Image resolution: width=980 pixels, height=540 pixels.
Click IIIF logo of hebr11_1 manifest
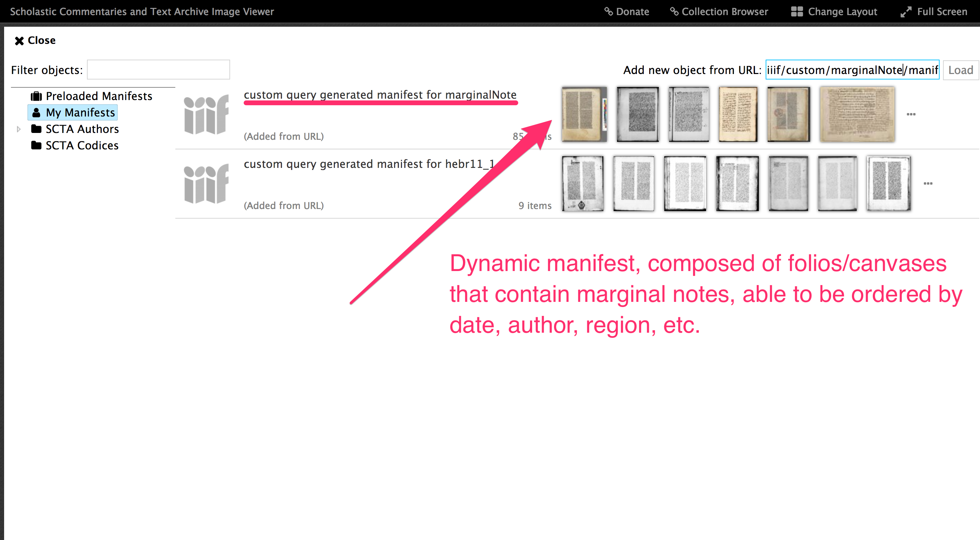tap(206, 184)
